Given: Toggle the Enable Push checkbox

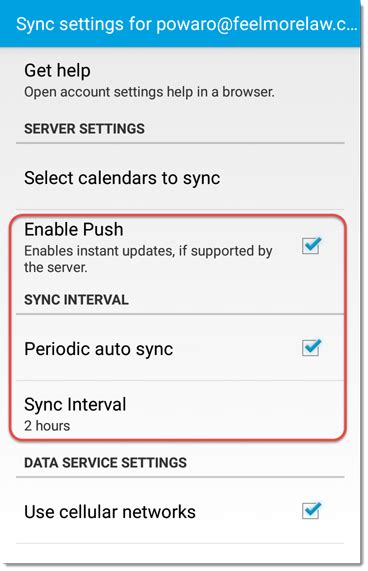Looking at the screenshot, I should [311, 245].
